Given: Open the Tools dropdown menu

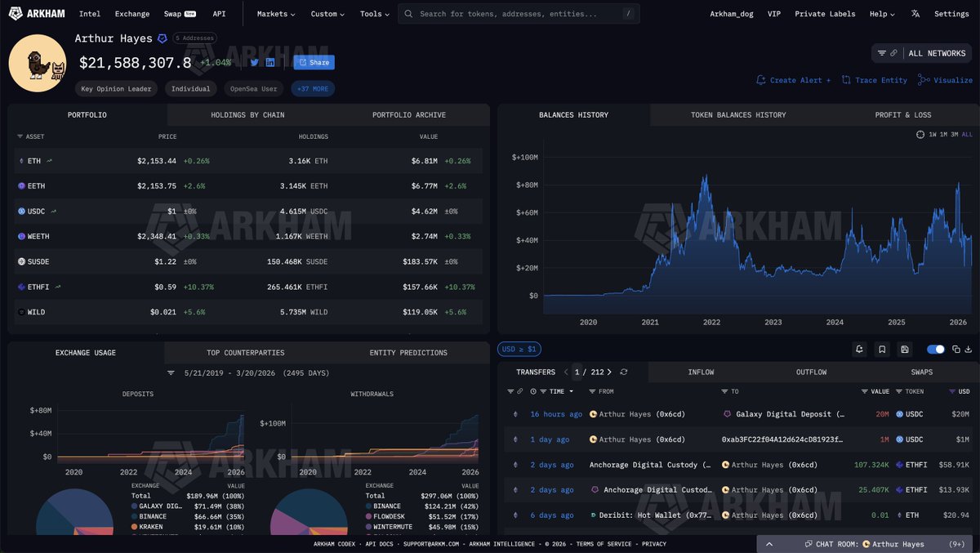Looking at the screenshot, I should [x=374, y=14].
